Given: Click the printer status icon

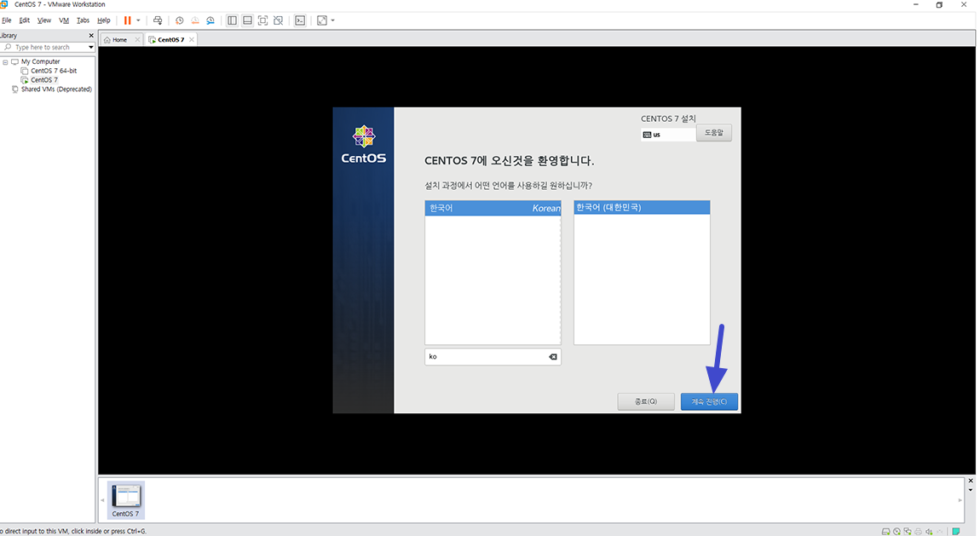Looking at the screenshot, I should pos(918,532).
